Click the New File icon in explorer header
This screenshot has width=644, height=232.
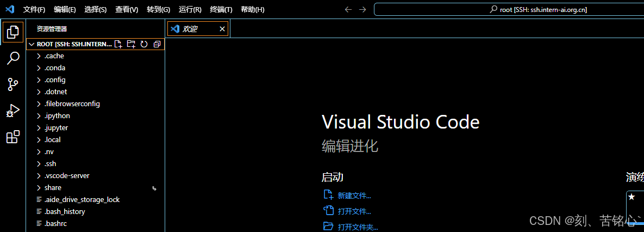coord(118,44)
